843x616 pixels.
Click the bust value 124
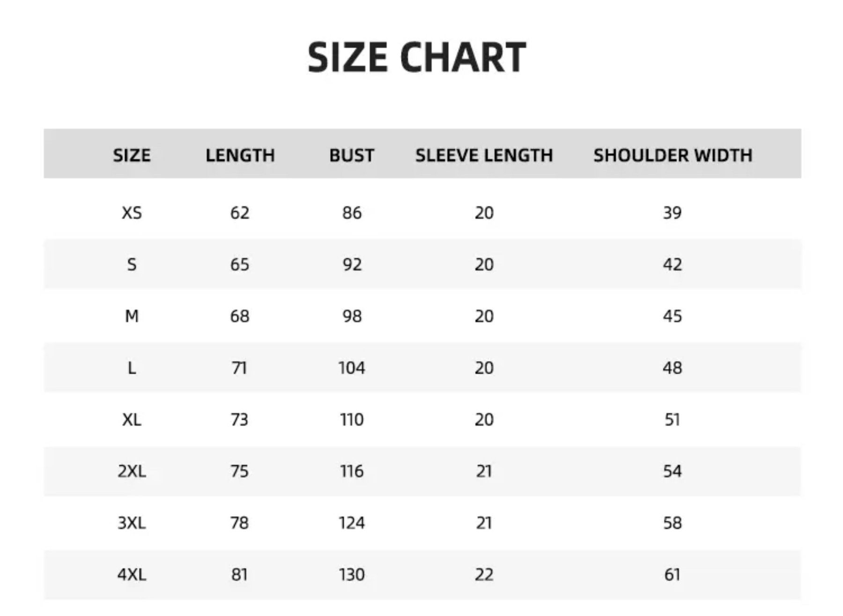coord(352,523)
